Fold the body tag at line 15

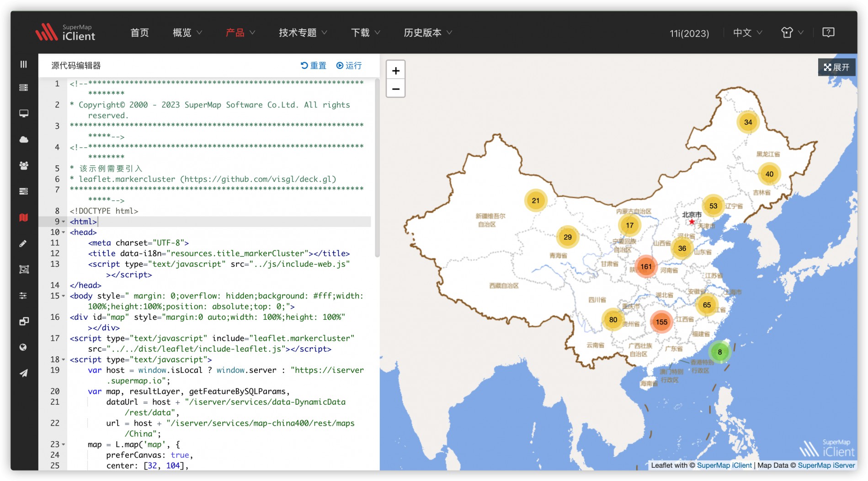pyautogui.click(x=64, y=296)
